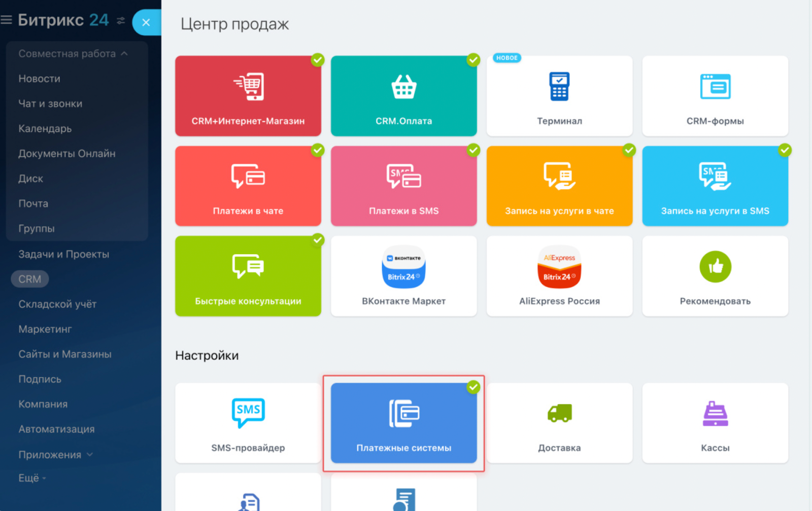Click the CRM.Оплата tile label
Screen dimensions: 812x511
coord(404,121)
